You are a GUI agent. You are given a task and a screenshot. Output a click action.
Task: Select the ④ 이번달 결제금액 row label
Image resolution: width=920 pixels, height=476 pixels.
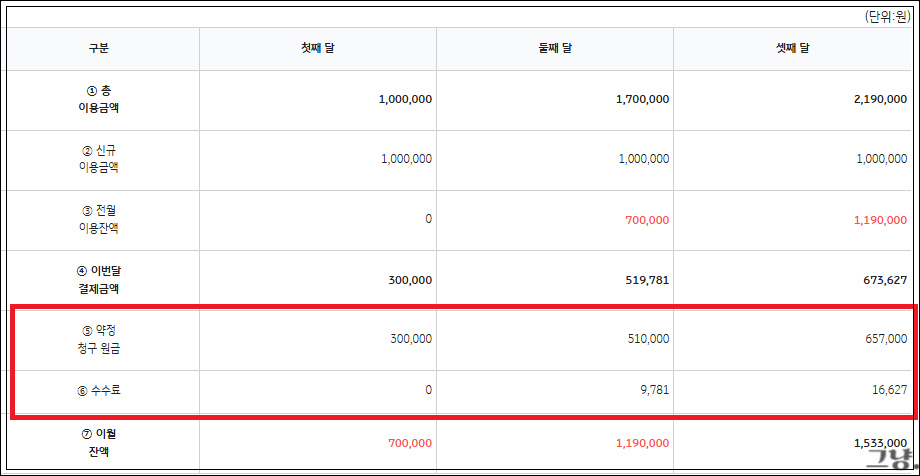pyautogui.click(x=100, y=279)
